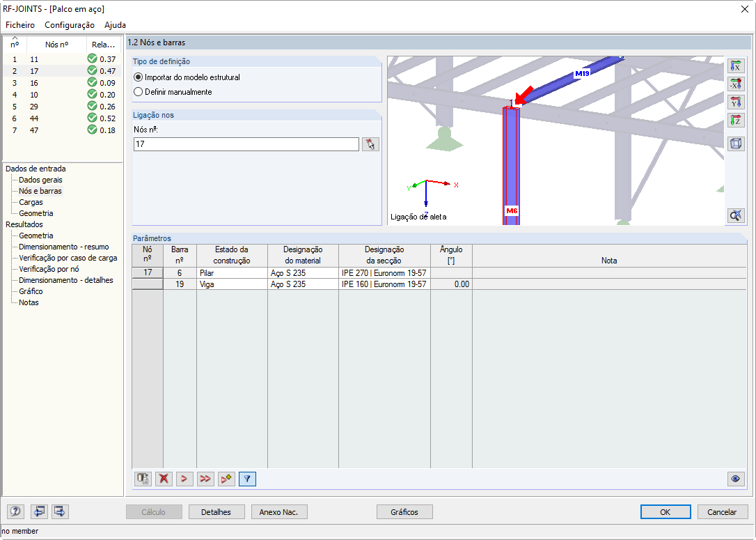This screenshot has height=540, width=756.
Task: Click green check status for node 44
Action: coord(92,118)
